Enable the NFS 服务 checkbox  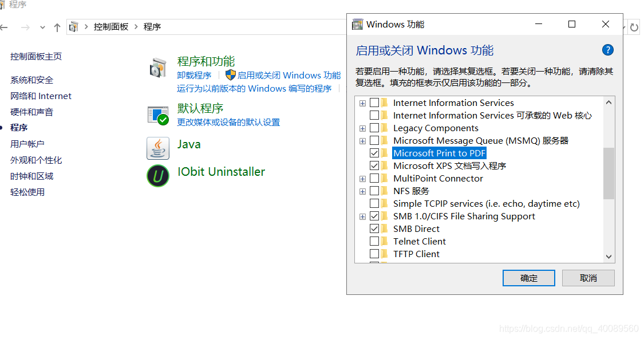tap(374, 191)
